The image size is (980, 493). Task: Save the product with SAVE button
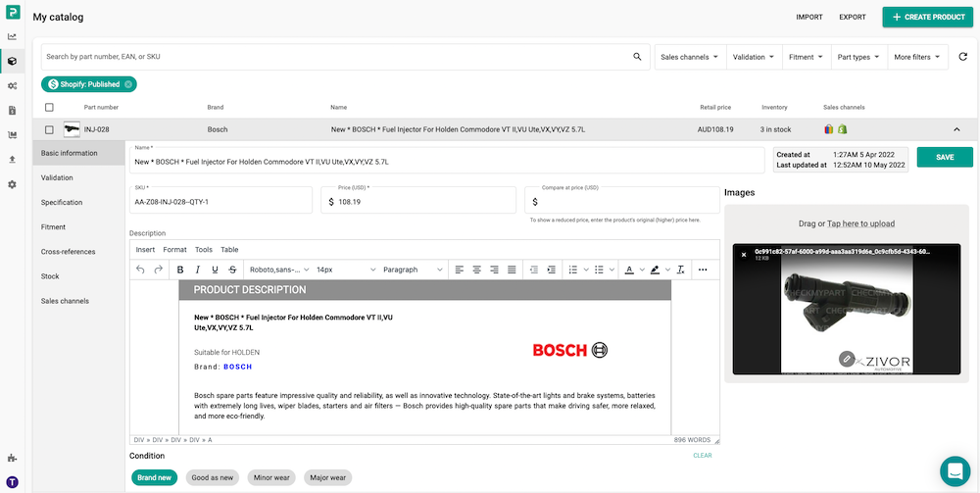click(945, 158)
